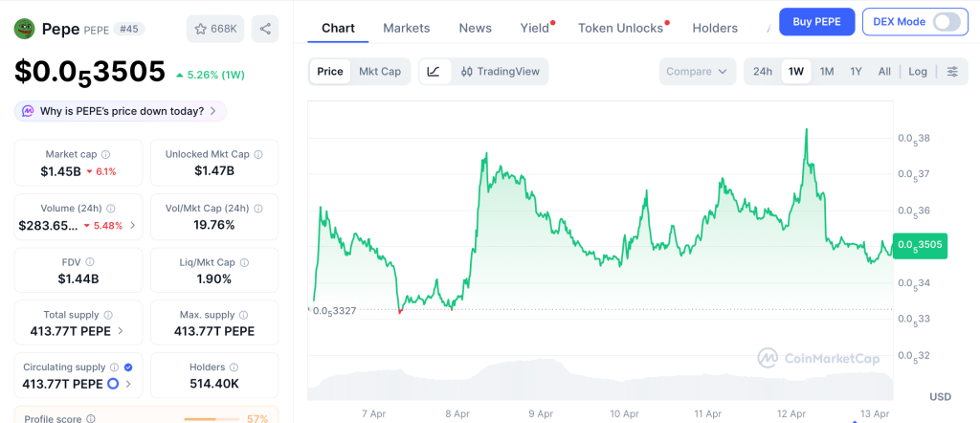Image resolution: width=980 pixels, height=423 pixels.
Task: Select the line chart type icon
Action: (x=434, y=71)
